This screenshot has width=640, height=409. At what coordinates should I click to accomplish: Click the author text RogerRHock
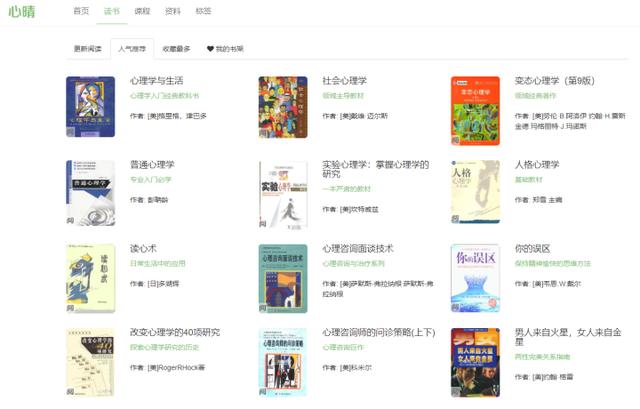(177, 368)
